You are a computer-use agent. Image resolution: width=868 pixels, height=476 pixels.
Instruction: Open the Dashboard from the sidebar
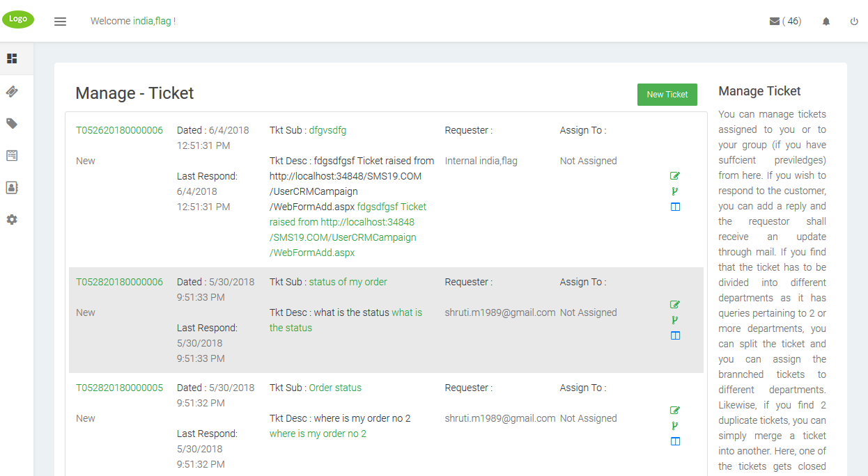[x=11, y=58]
